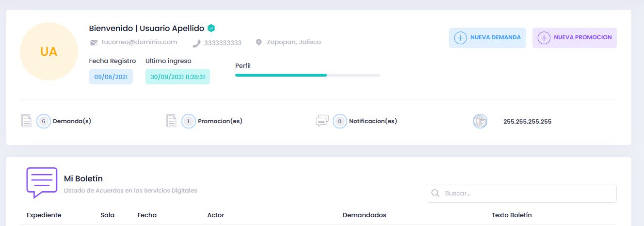This screenshot has height=226, width=644.
Task: Click the verified badge beside Usuario Apellido
Action: pos(211,28)
